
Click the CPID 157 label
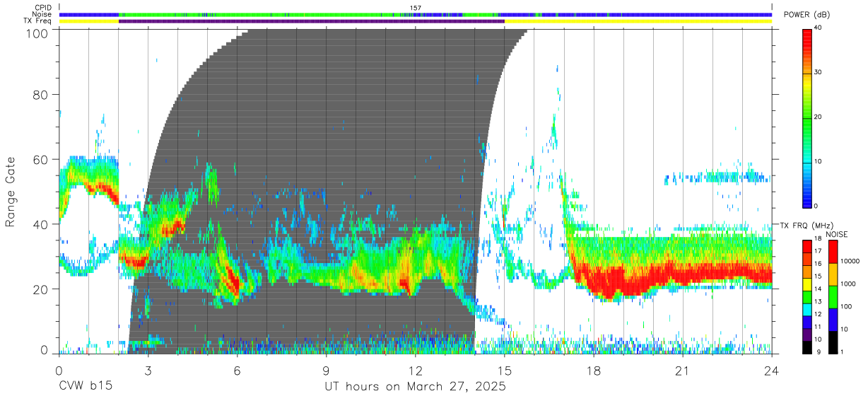415,8
